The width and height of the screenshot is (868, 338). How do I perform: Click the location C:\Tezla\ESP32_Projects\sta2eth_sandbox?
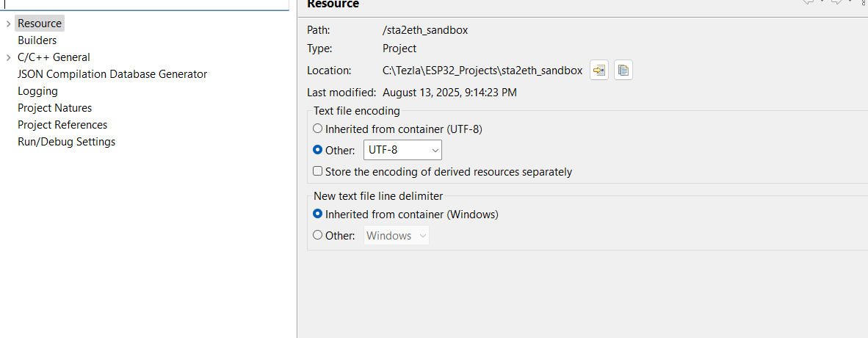click(482, 71)
